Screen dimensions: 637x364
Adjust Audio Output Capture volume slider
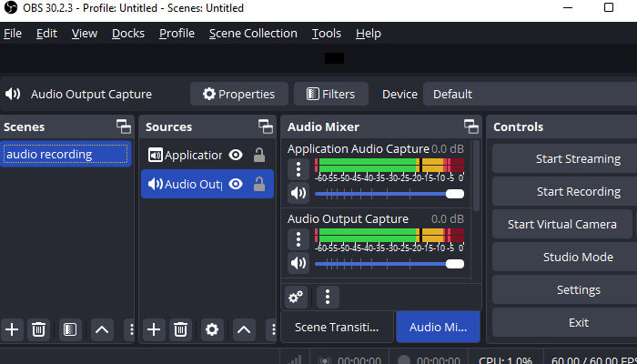coord(389,264)
